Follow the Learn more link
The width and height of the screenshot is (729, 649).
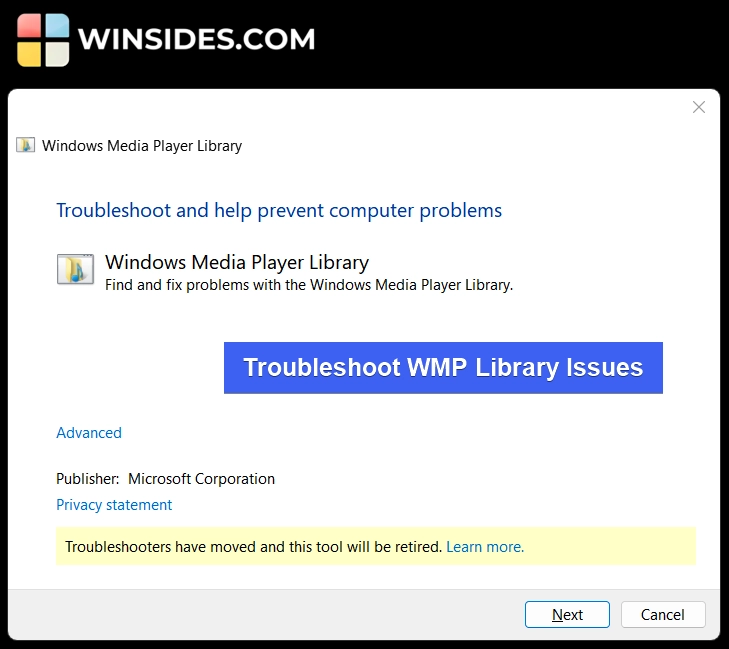pyautogui.click(x=485, y=547)
